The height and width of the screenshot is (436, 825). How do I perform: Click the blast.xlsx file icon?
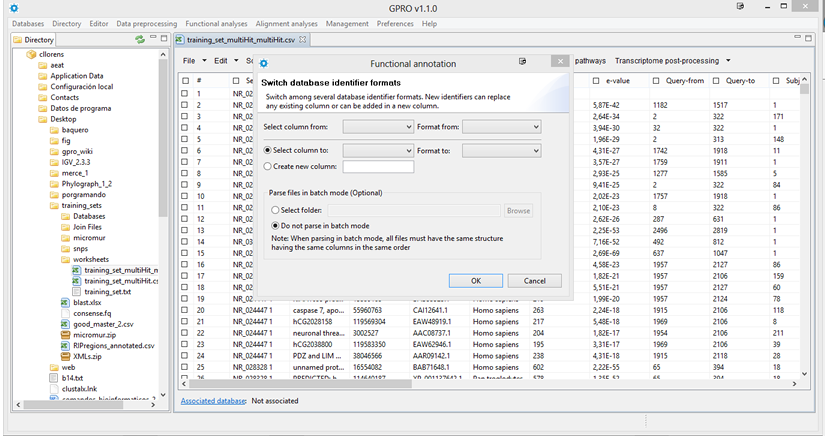(65, 302)
